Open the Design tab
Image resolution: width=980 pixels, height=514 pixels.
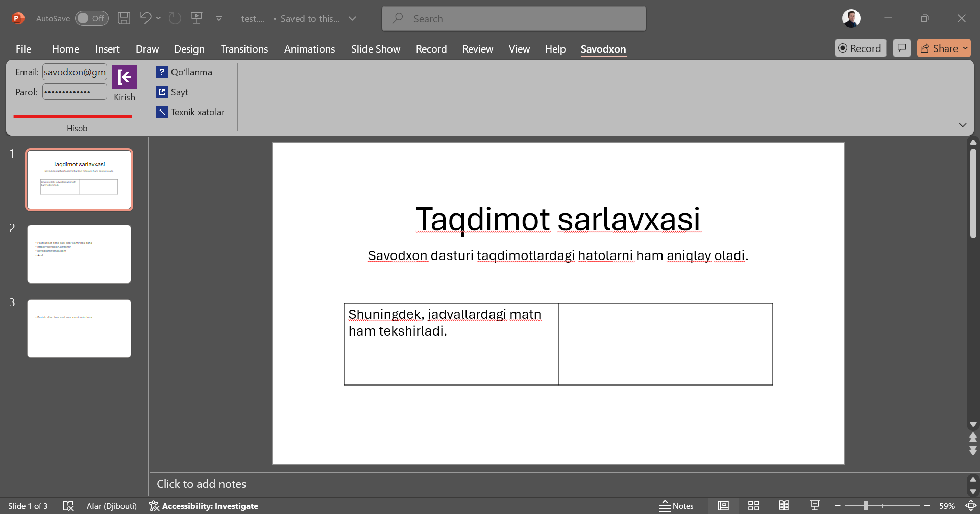pos(189,49)
